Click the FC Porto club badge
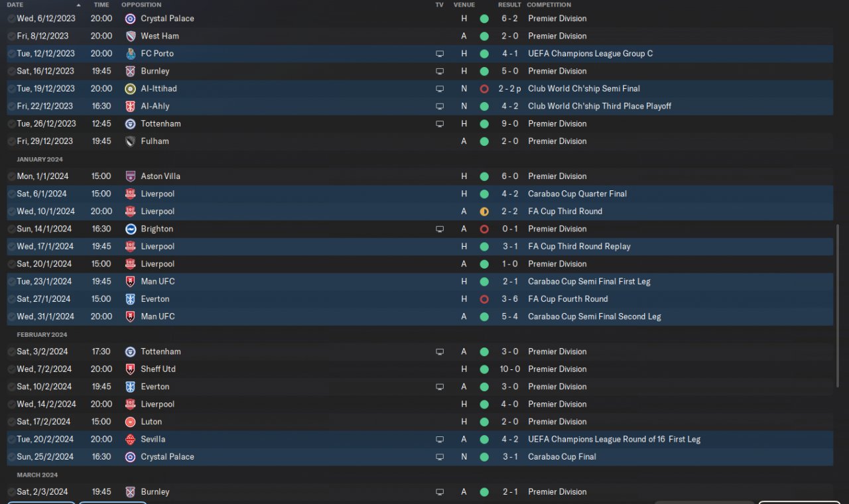Screen dimensions: 849x504 coord(131,54)
